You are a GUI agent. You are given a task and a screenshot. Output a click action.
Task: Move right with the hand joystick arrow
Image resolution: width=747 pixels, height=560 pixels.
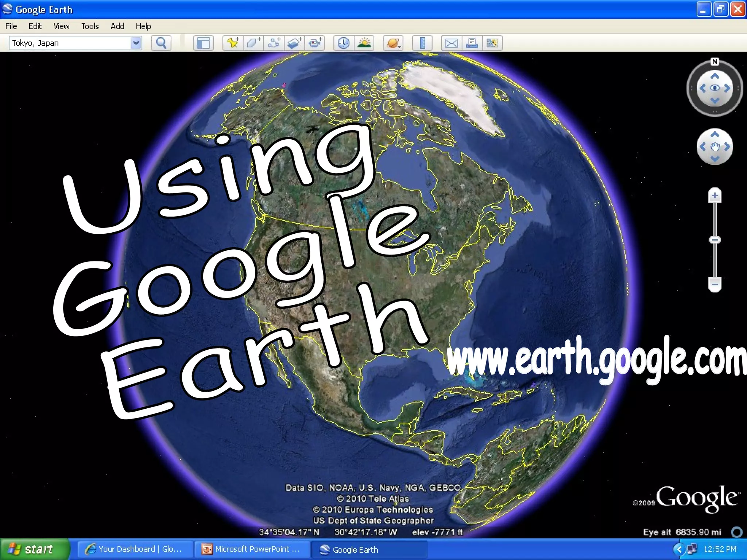727,147
